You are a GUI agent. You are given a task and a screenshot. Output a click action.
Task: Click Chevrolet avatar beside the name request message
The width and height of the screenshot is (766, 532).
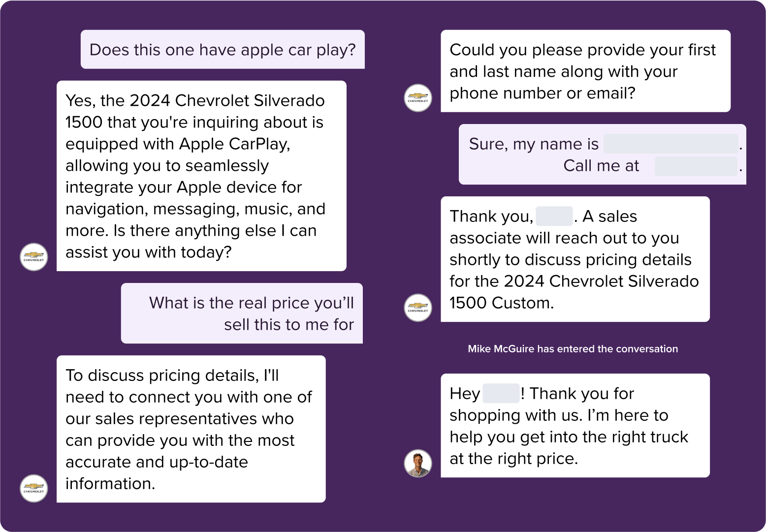click(418, 98)
